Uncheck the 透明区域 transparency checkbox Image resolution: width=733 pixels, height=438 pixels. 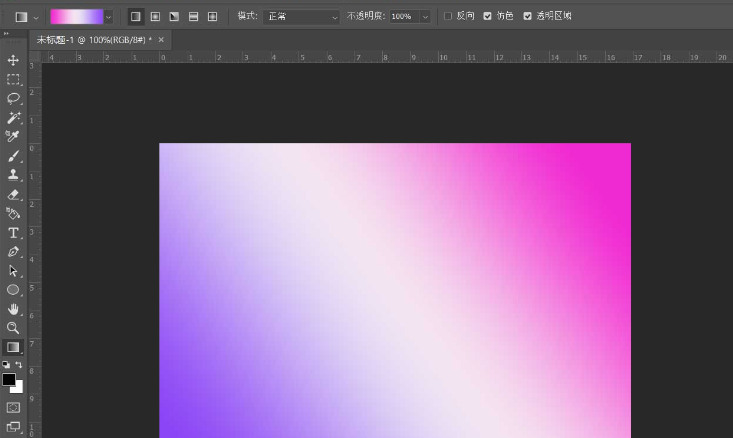tap(527, 16)
